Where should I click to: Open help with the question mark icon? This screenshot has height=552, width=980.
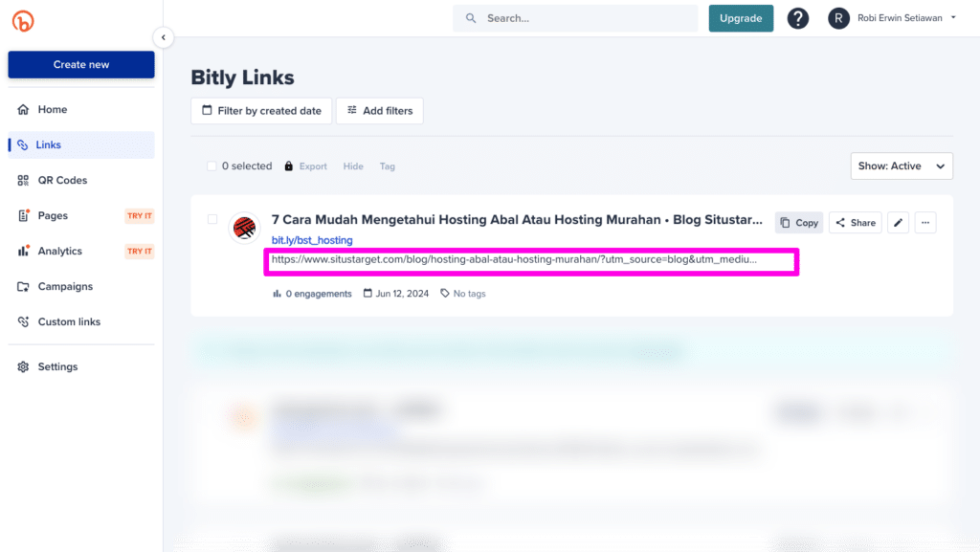point(797,18)
